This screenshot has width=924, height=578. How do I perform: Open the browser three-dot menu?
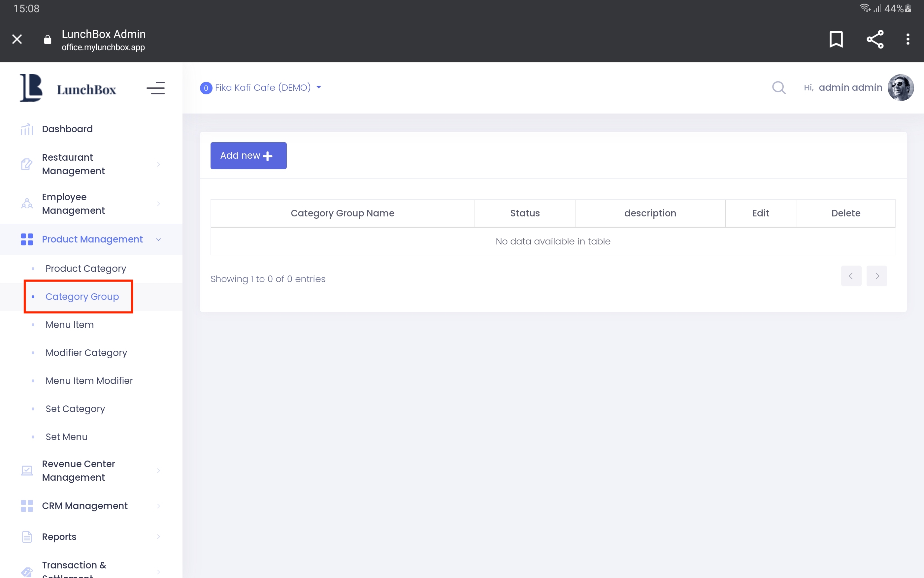point(907,39)
